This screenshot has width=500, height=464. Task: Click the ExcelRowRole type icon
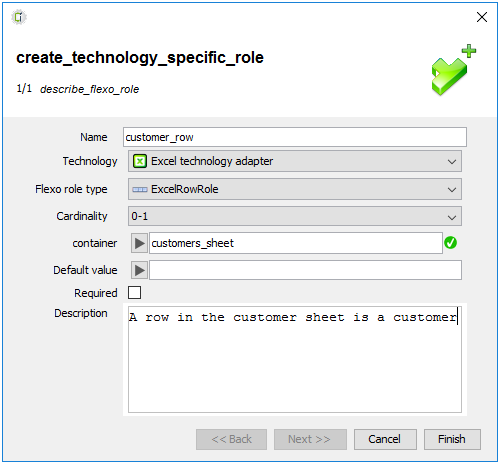pos(140,189)
